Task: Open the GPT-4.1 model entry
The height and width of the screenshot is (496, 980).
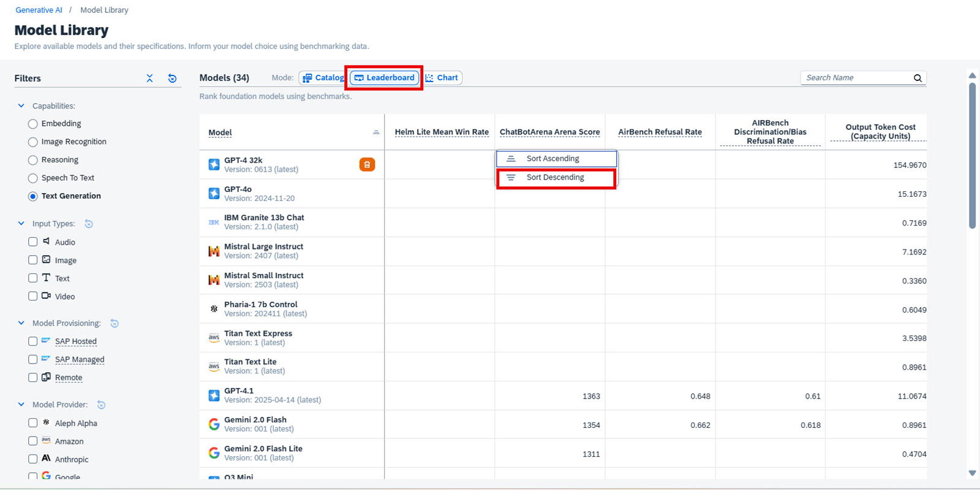Action: (x=239, y=391)
